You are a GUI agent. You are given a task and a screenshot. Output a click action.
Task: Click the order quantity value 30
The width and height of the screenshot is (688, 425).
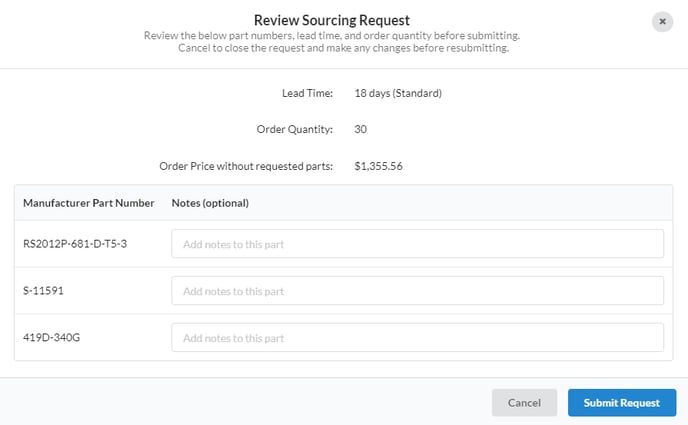(361, 129)
